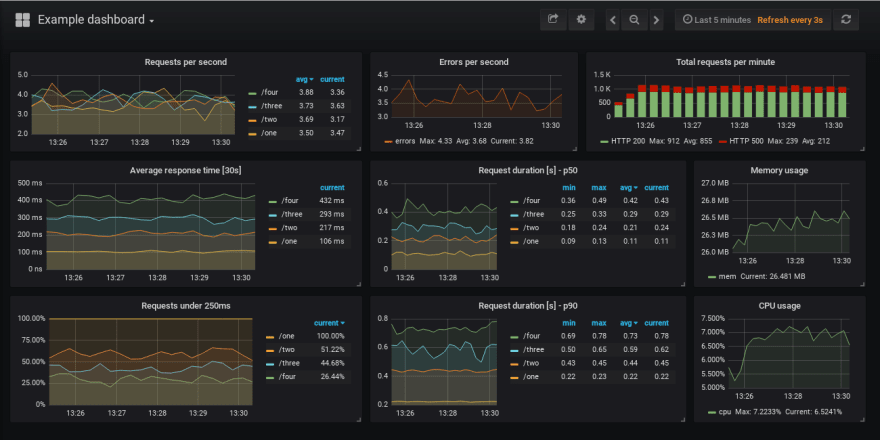Toggle mem series in Memory usage legend
This screenshot has height=440, width=880.
[727, 276]
